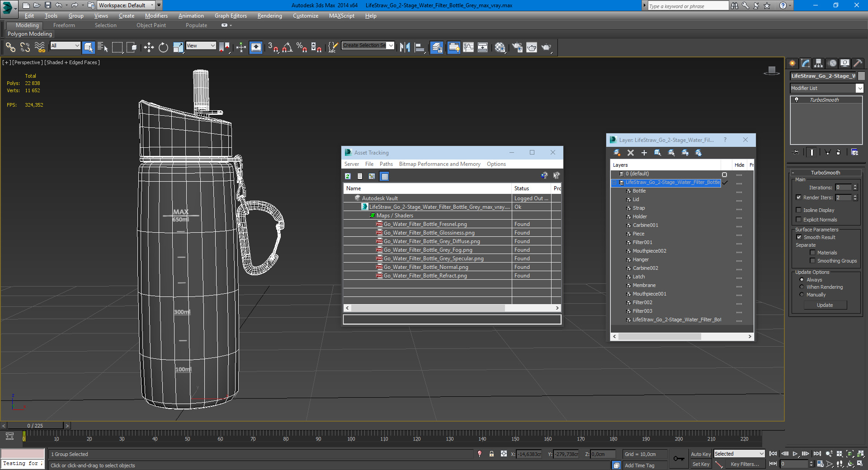
Task: Open Select by Name tool
Action: click(103, 47)
